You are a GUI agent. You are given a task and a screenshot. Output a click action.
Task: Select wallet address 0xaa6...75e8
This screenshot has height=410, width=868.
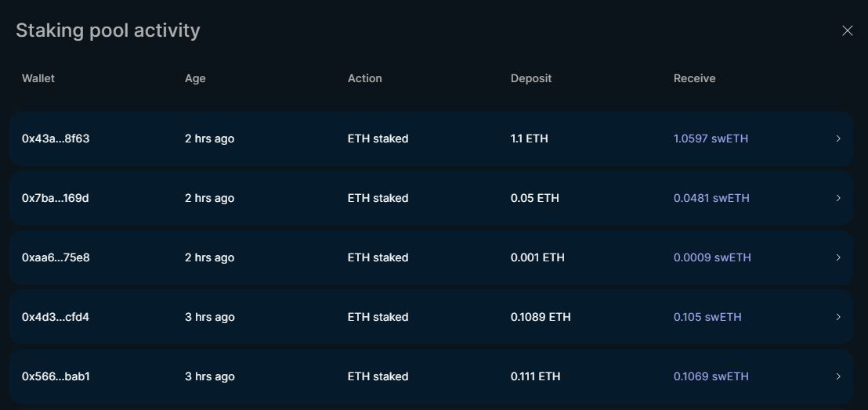(56, 257)
